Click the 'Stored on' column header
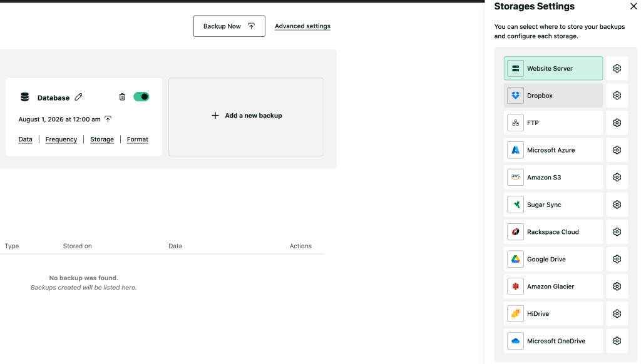 77,246
